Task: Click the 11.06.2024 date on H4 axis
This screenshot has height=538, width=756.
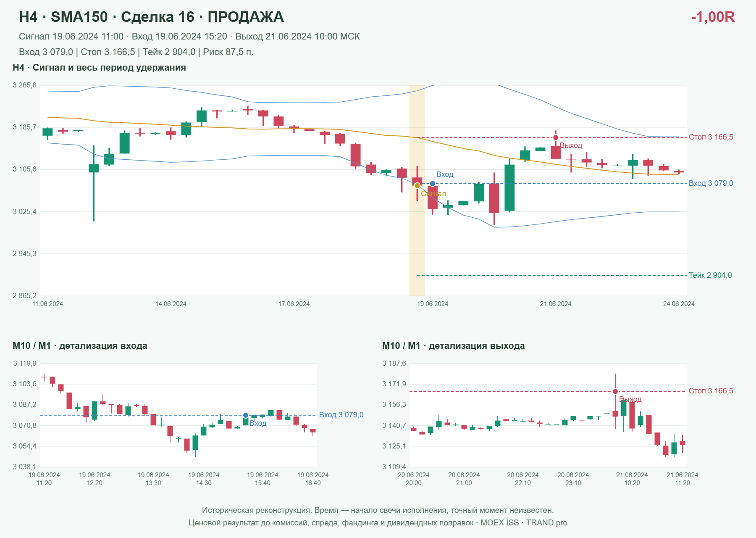Action: click(x=47, y=304)
